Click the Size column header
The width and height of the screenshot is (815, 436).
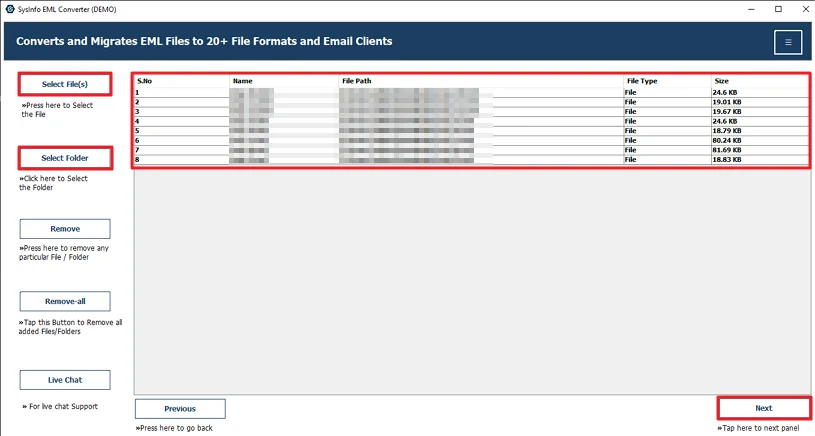pos(760,81)
